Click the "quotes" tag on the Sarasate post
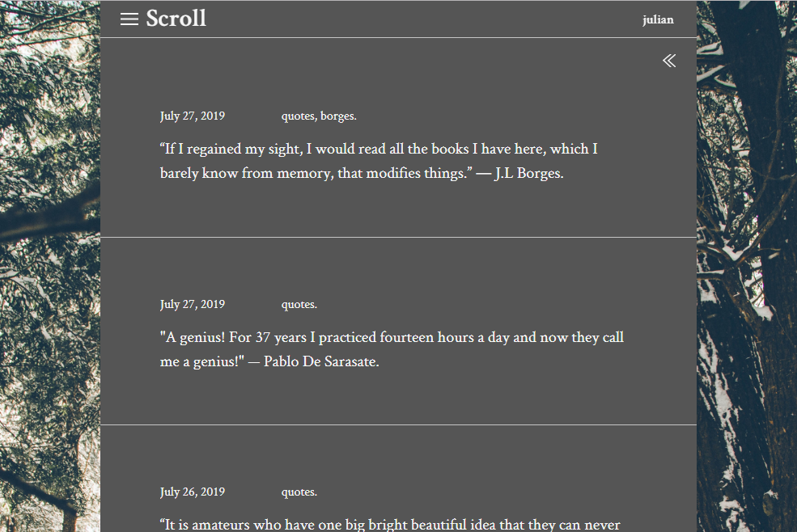797x532 pixels. [x=298, y=304]
